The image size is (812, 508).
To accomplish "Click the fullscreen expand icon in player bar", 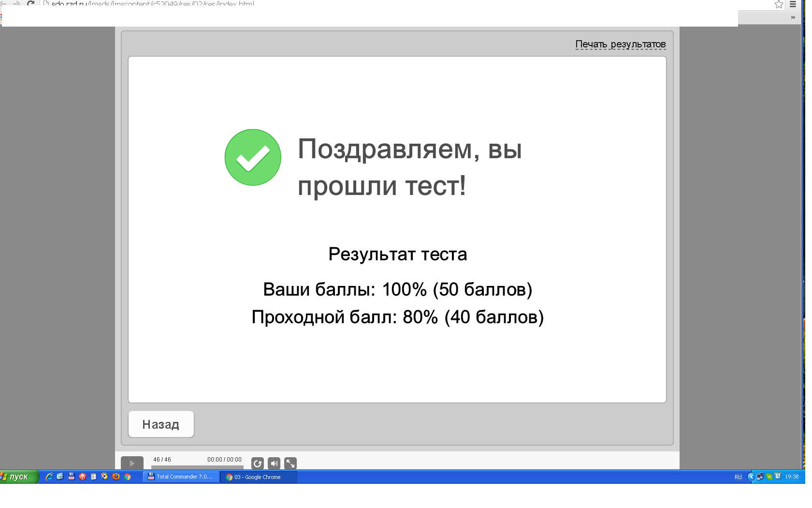I will (290, 463).
